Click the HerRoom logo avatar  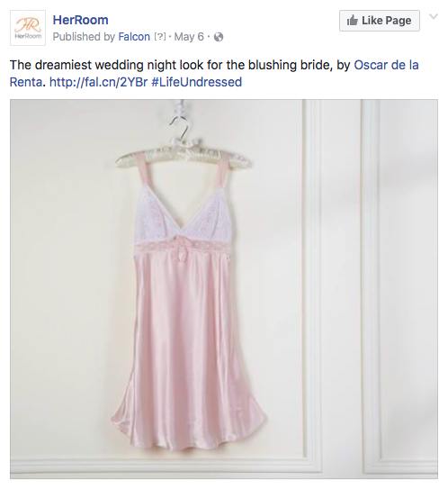28,28
